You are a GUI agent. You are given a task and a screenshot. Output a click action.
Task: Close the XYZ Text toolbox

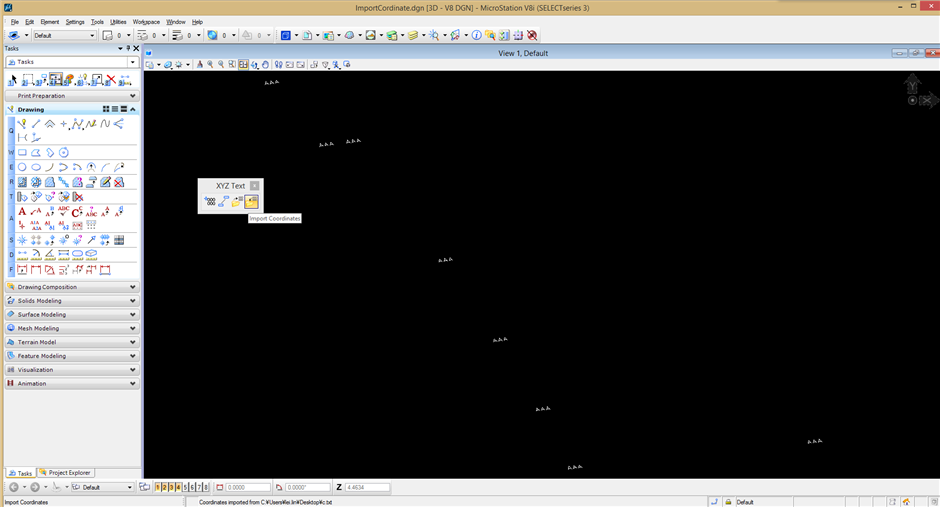[x=254, y=186]
